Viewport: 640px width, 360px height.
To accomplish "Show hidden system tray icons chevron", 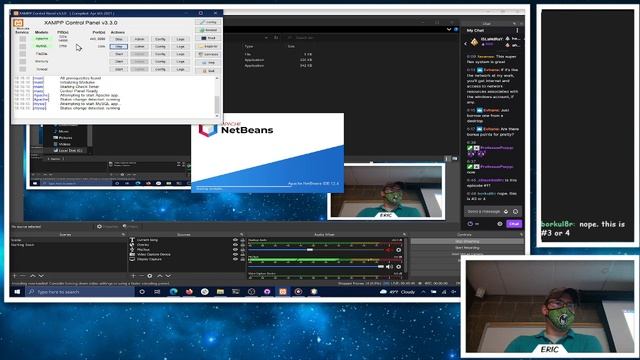I will click(x=423, y=292).
